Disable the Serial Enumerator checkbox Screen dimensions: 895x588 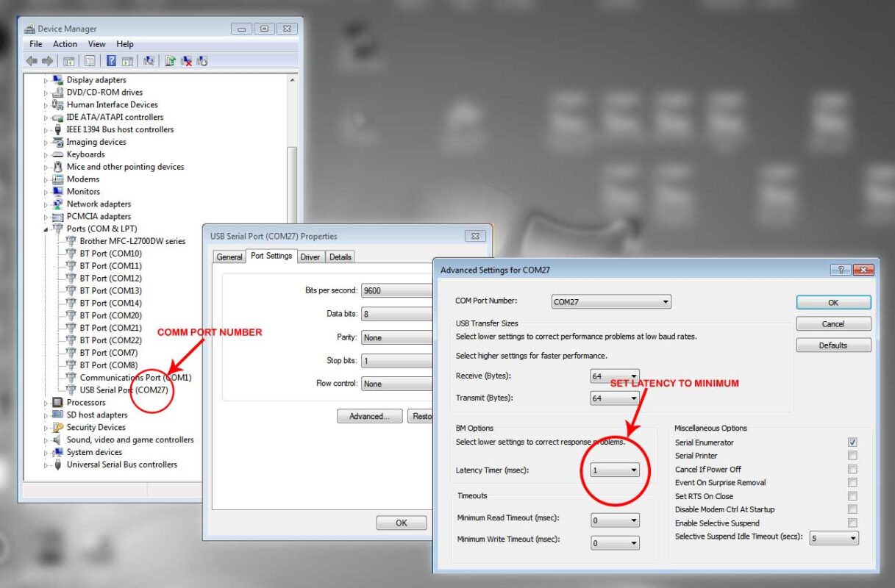point(852,442)
